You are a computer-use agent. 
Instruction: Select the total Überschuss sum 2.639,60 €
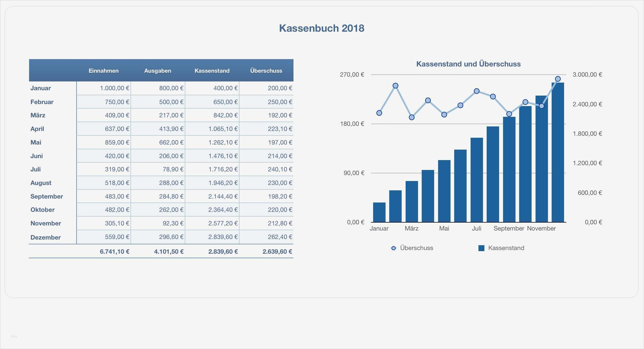[277, 251]
